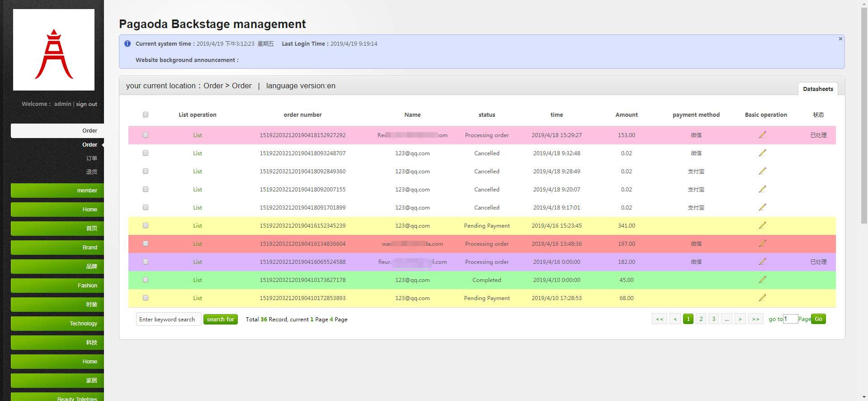Click the Pagaoda red logo image

54,50
